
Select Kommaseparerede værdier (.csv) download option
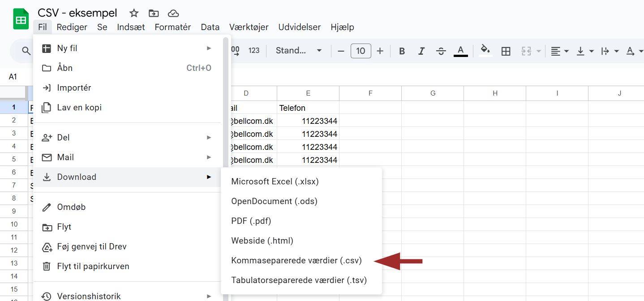[x=296, y=260]
